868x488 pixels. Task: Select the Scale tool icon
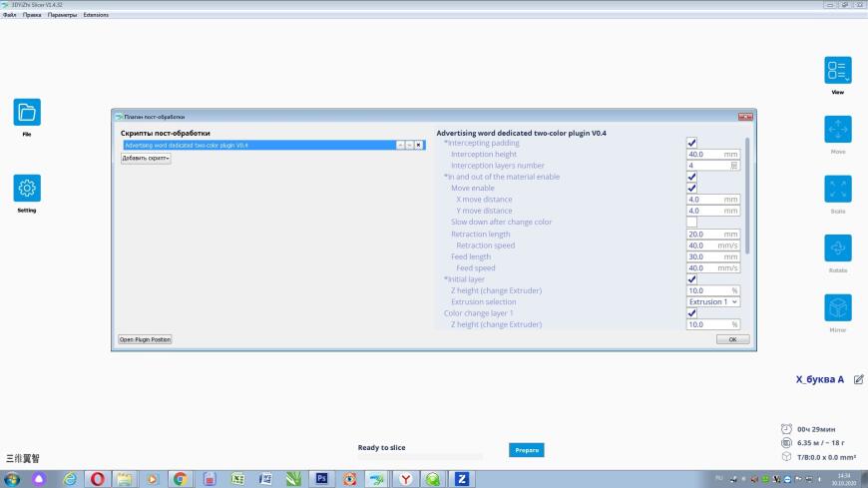(x=837, y=189)
